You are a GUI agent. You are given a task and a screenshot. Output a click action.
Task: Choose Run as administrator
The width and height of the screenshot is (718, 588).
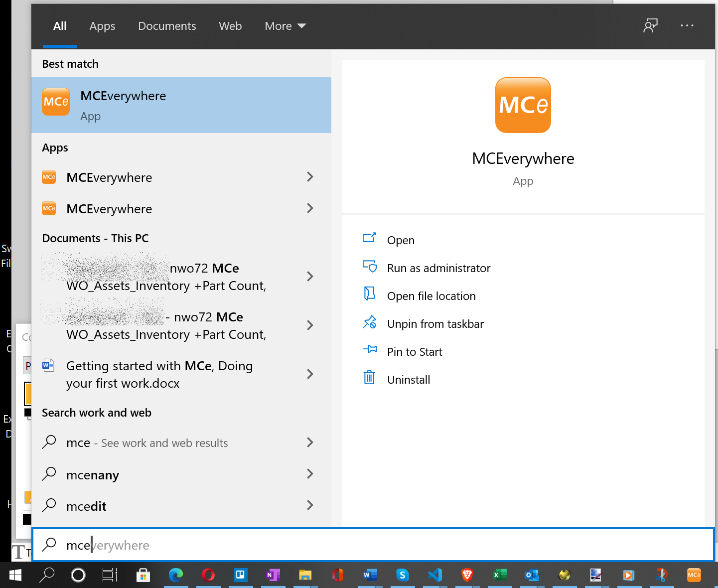[438, 268]
